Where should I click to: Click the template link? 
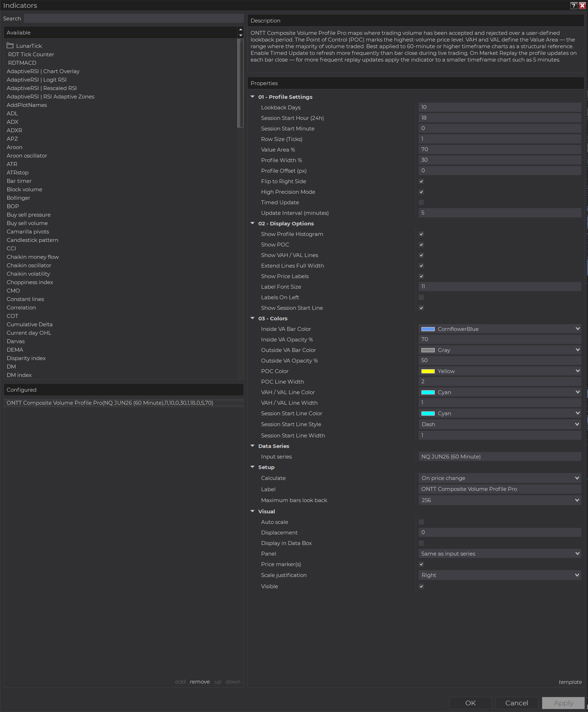pos(570,682)
